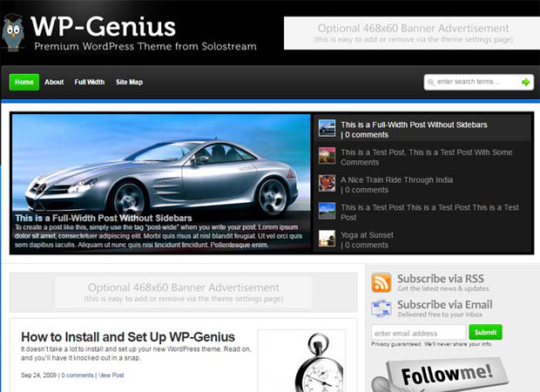This screenshot has height=392, width=540.
Task: Select Test Post With Some Comments item
Action: pyautogui.click(x=427, y=157)
